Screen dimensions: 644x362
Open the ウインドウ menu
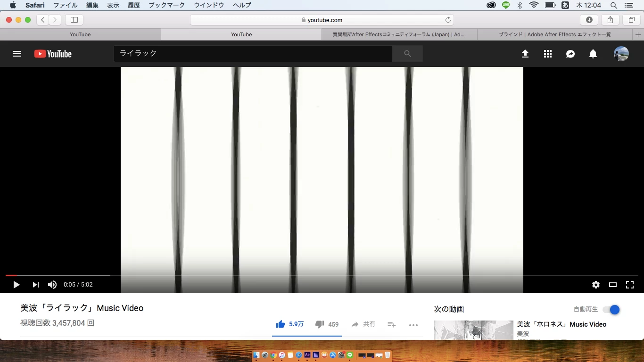209,5
